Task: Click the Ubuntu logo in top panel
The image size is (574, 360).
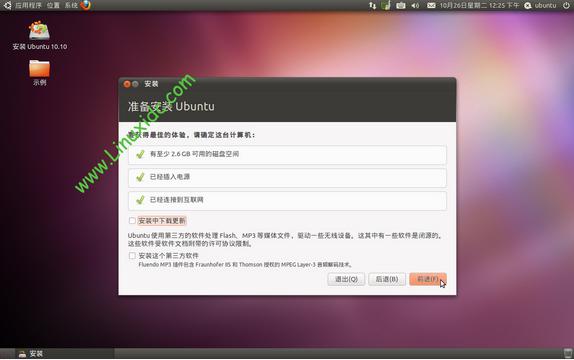Action: point(7,5)
